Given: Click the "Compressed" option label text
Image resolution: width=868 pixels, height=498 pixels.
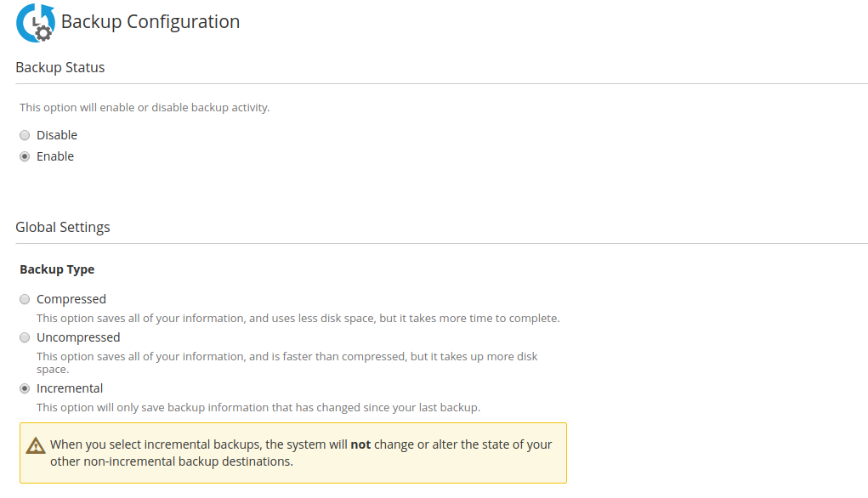Looking at the screenshot, I should coord(71,299).
